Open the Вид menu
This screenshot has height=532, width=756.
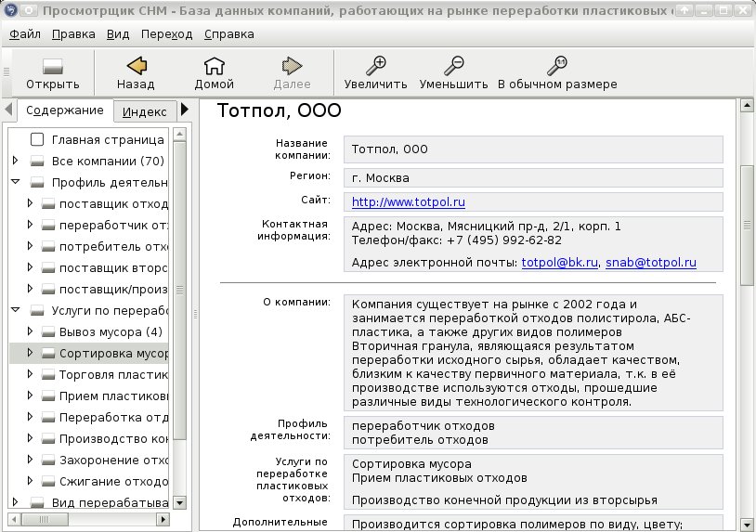pos(118,34)
